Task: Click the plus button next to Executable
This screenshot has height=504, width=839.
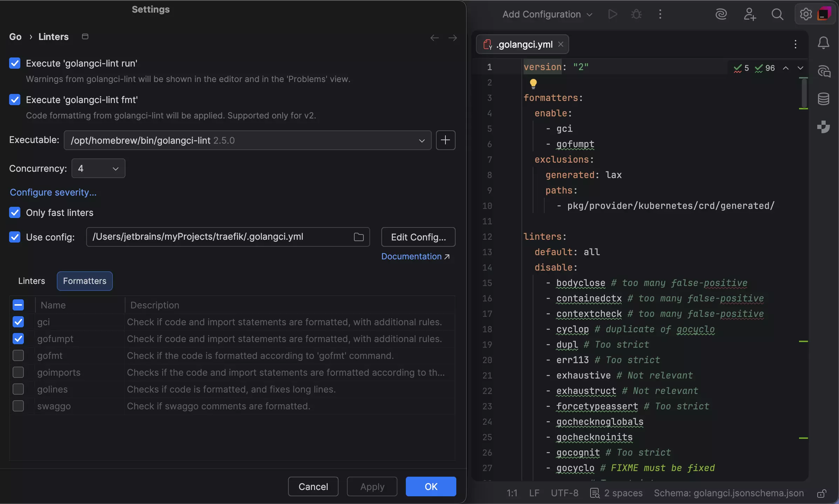Action: point(445,140)
